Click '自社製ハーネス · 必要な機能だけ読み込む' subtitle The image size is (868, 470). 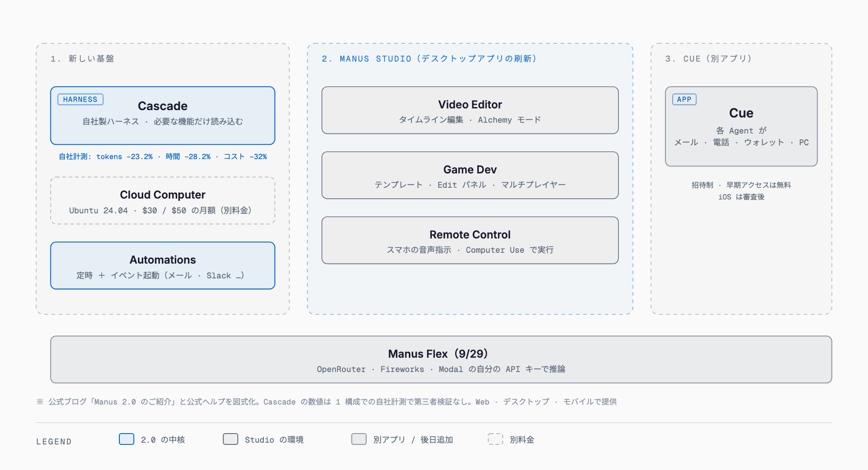point(163,121)
